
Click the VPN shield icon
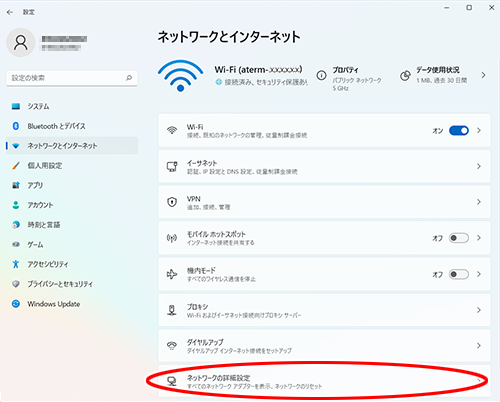[172, 202]
